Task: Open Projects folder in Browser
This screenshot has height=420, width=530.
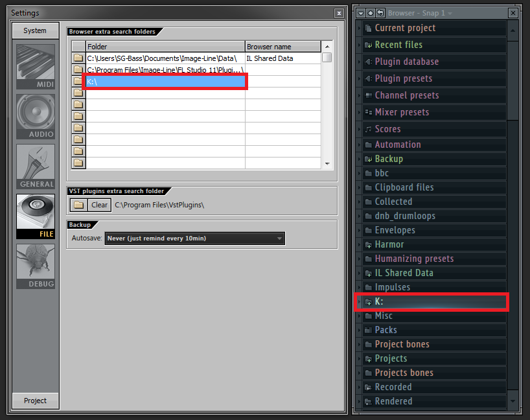Action: coord(434,358)
